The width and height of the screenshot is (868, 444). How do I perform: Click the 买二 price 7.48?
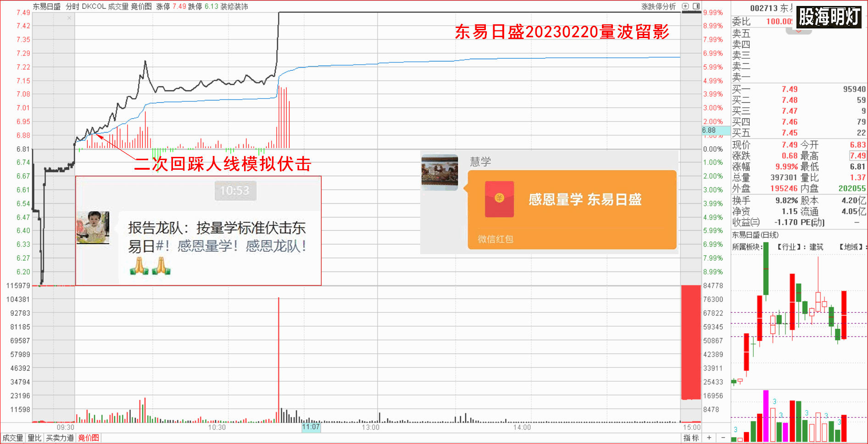point(790,100)
